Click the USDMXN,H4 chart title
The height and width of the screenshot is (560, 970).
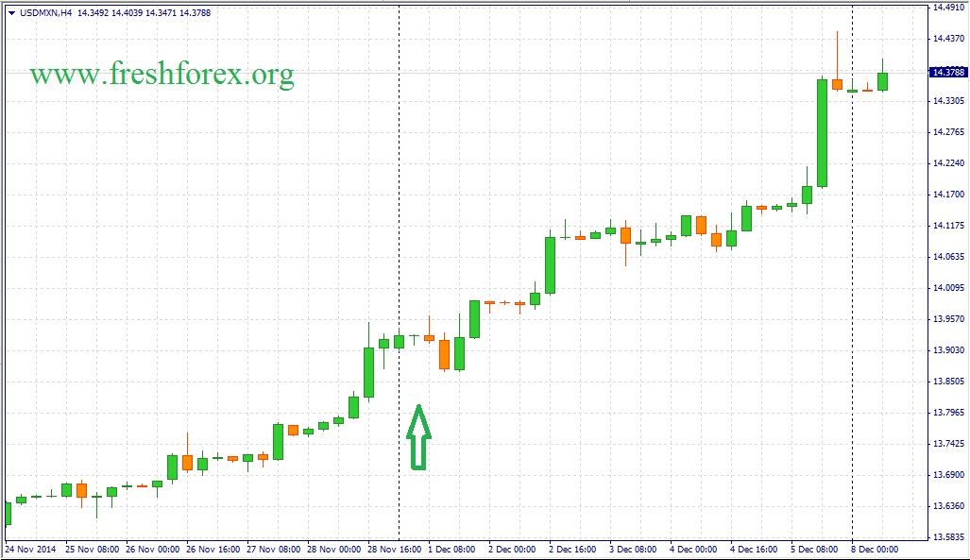[45, 12]
